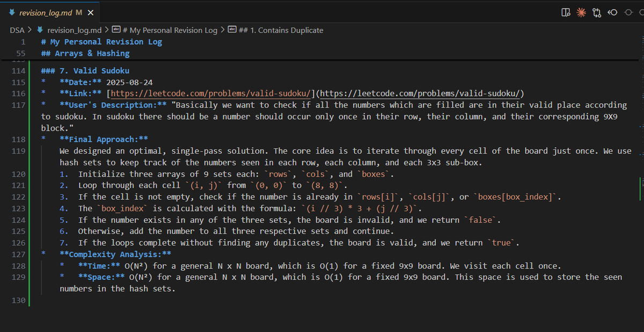Close the revision_log.md tab
Viewport: 644px width, 332px height.
coord(90,12)
